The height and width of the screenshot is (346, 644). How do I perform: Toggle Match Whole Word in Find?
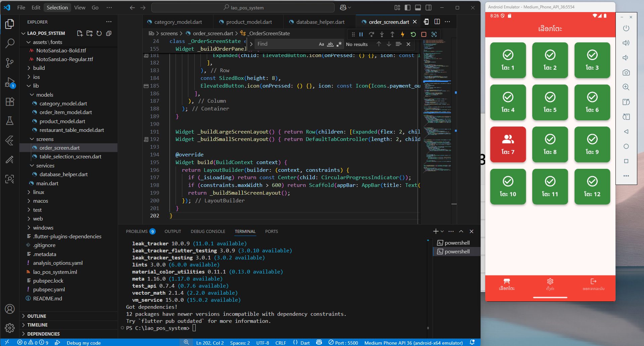(x=330, y=44)
